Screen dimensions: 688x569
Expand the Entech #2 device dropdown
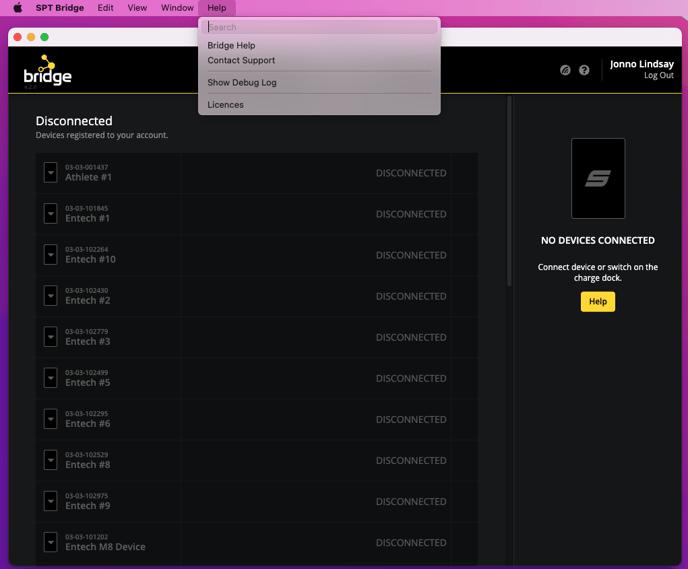tap(50, 296)
